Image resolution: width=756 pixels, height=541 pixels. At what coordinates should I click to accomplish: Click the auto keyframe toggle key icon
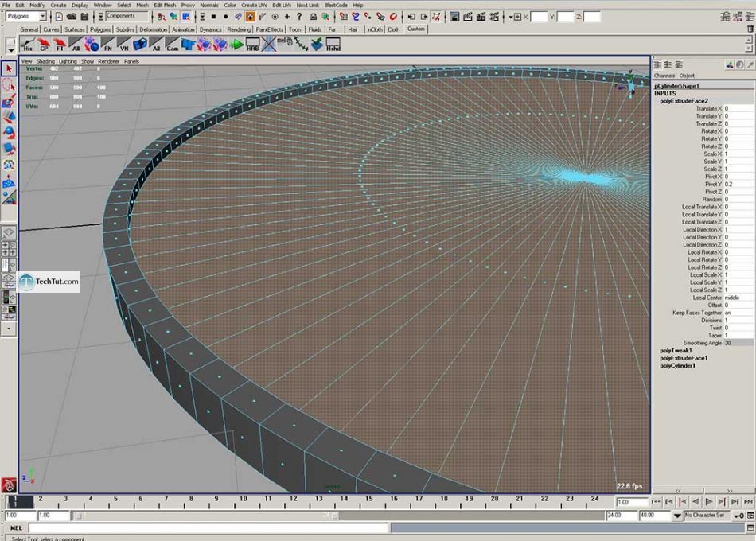[738, 516]
